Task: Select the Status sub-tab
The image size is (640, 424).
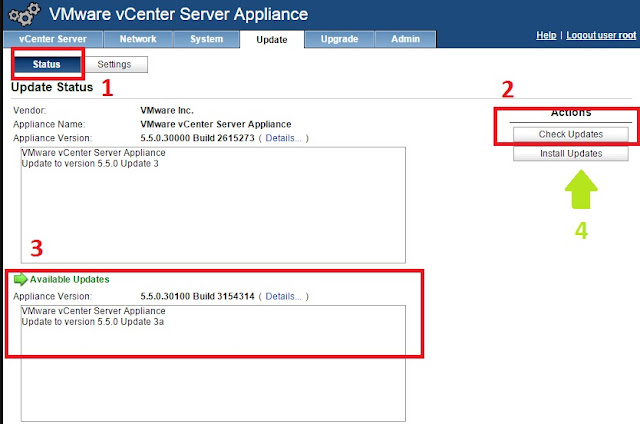Action: 47,64
